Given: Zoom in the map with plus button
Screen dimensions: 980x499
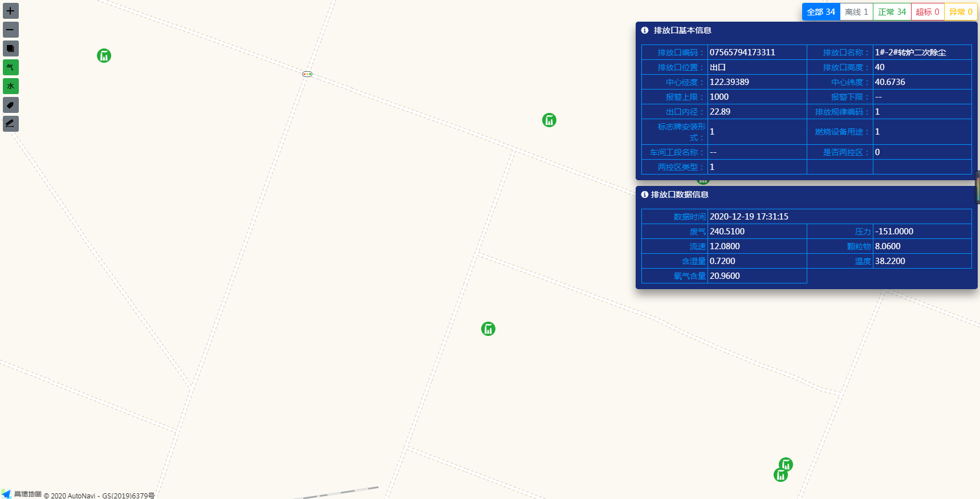Looking at the screenshot, I should coord(11,11).
